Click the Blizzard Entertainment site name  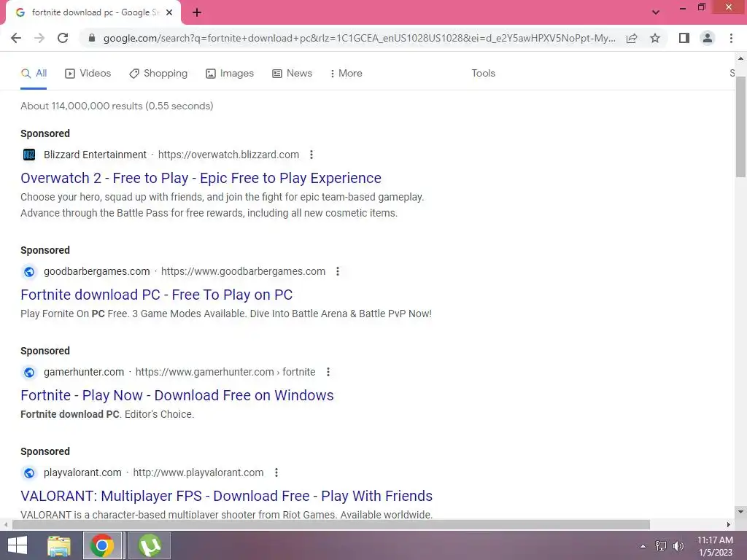click(x=96, y=155)
